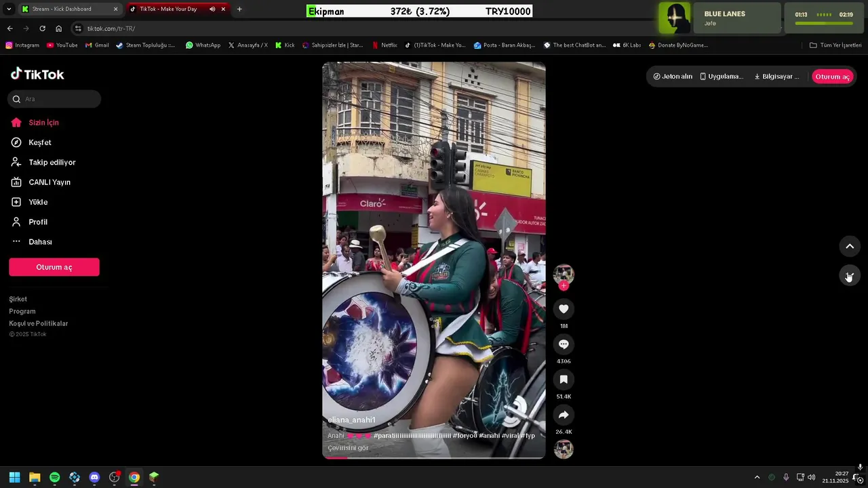Like the video with the heart icon
The width and height of the screenshot is (868, 488).
[564, 309]
